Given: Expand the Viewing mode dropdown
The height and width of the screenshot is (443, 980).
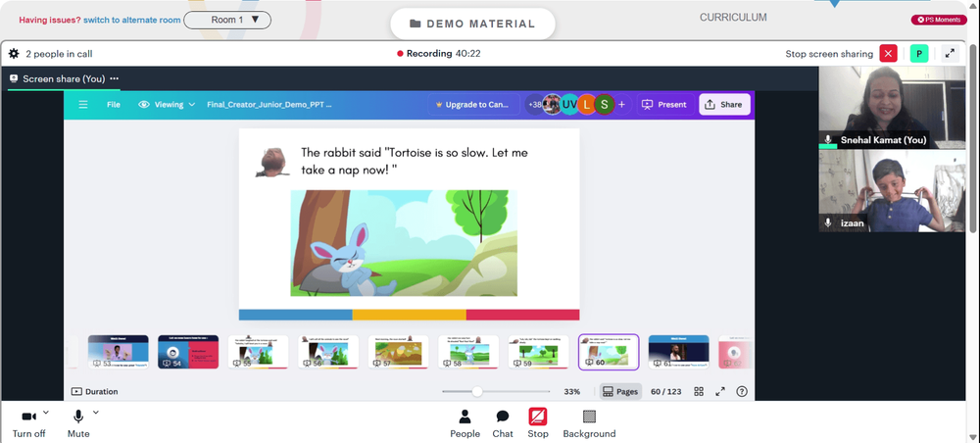Looking at the screenshot, I should pos(167,104).
